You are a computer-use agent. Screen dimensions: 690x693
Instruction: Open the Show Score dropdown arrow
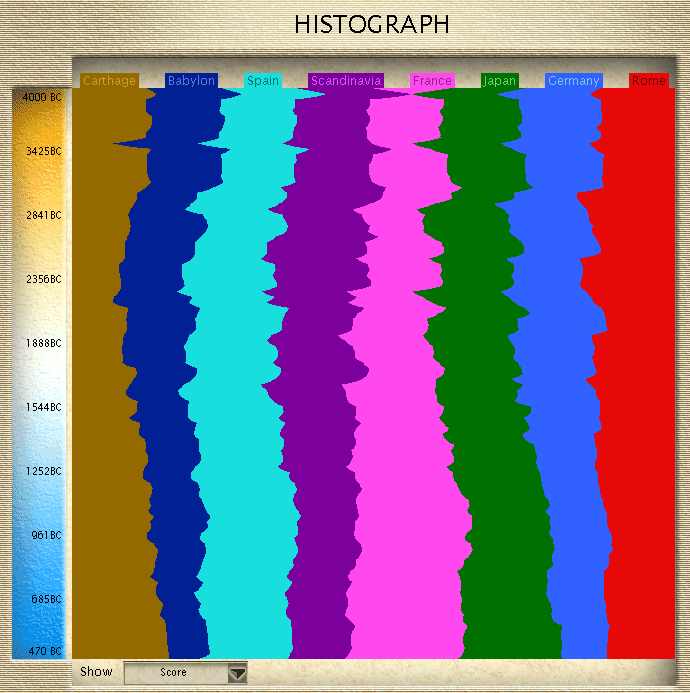pos(237,673)
